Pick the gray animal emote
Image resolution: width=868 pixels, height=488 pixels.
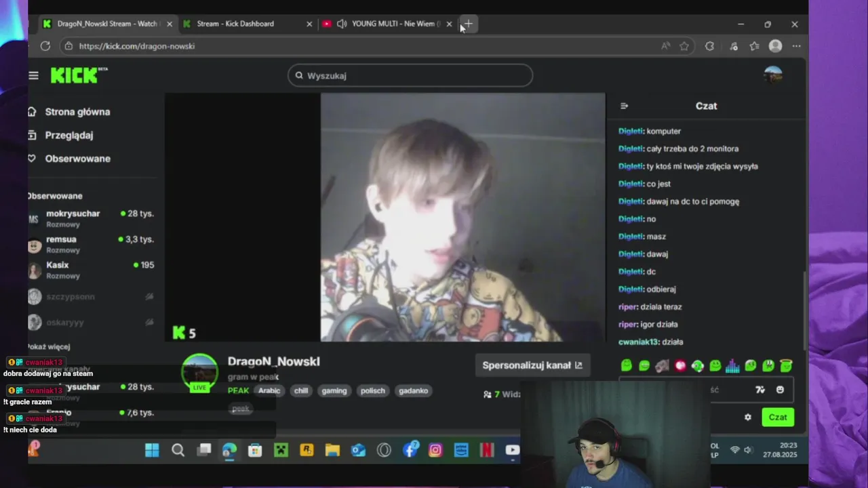(x=662, y=366)
